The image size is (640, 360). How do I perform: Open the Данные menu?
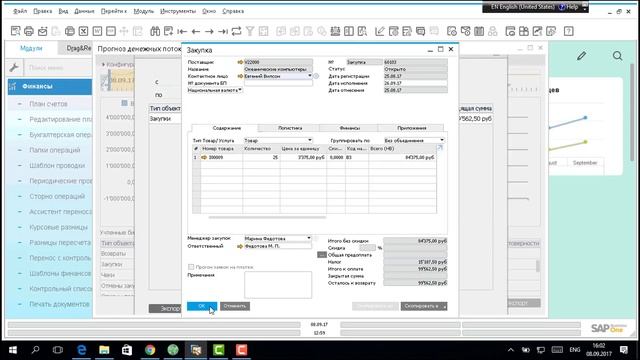click(84, 11)
